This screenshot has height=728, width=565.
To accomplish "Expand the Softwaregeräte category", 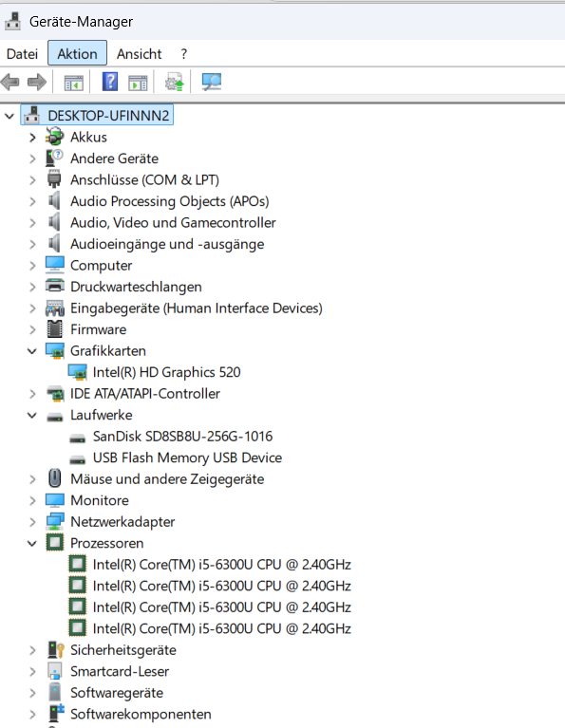I will click(x=32, y=693).
